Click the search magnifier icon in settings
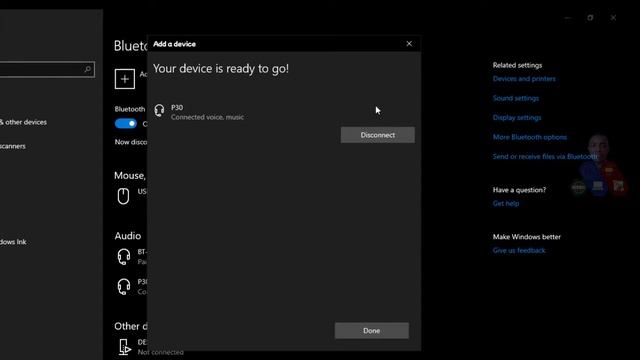This screenshot has width=640, height=360. click(x=87, y=69)
